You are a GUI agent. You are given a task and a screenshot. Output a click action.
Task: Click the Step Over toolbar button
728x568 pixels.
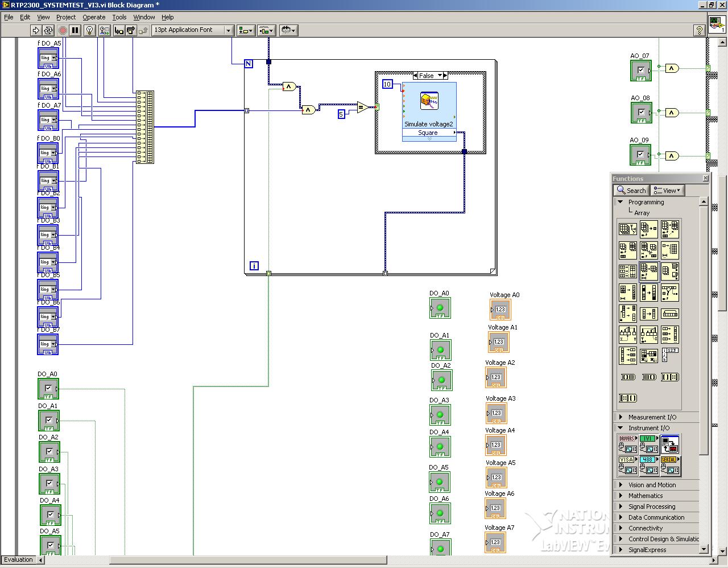(131, 30)
